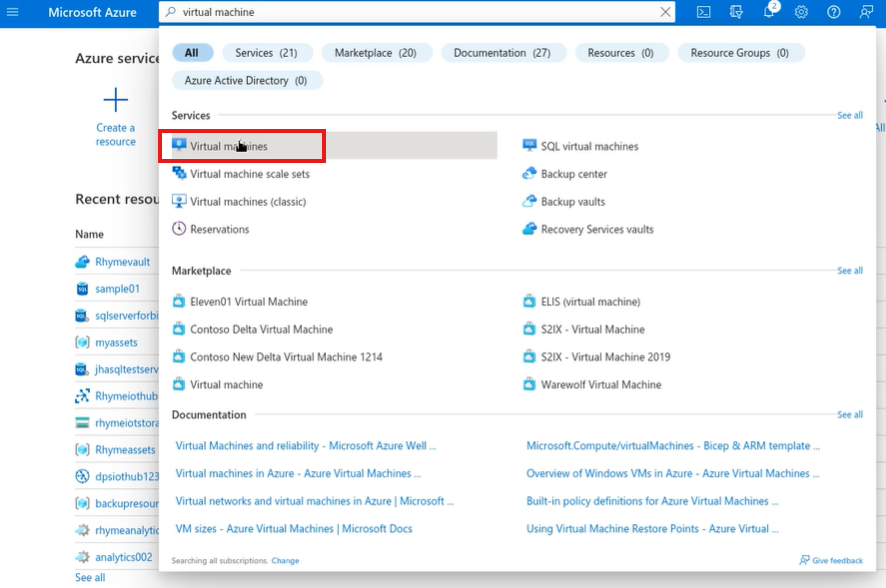This screenshot has width=886, height=588.
Task: Open the notifications bell
Action: point(769,12)
